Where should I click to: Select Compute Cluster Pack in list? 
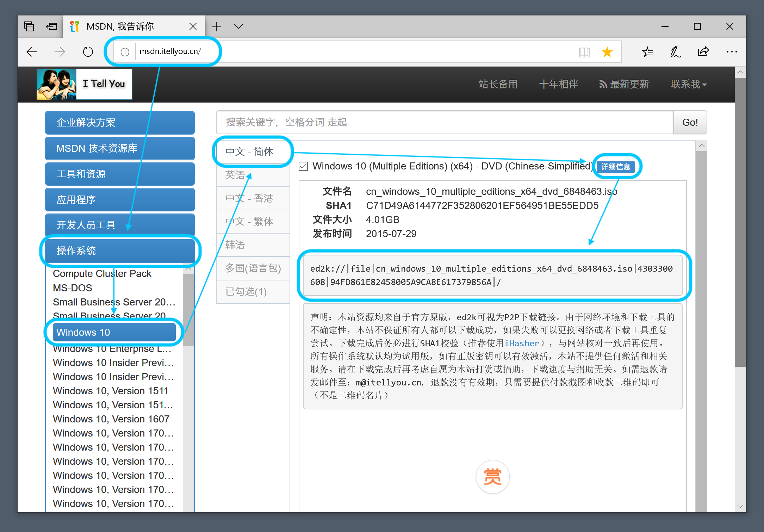(102, 273)
